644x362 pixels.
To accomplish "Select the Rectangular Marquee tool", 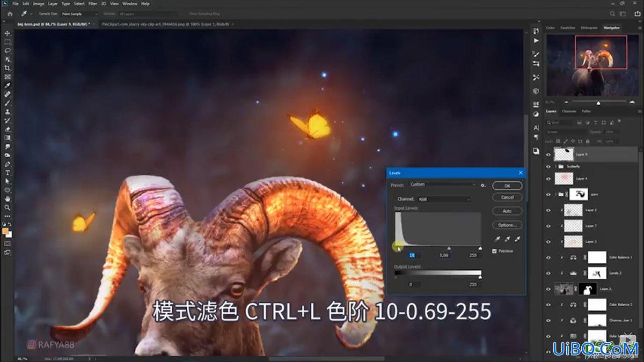I will [x=8, y=42].
